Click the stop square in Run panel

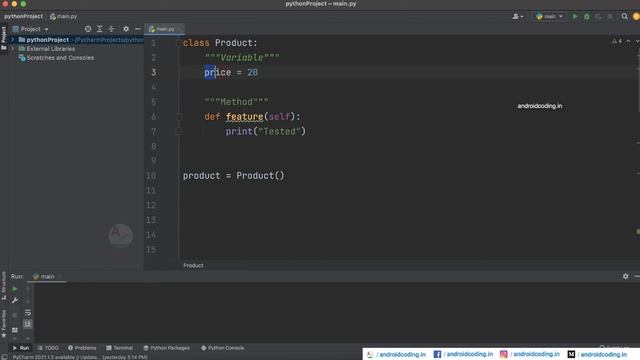point(15,315)
